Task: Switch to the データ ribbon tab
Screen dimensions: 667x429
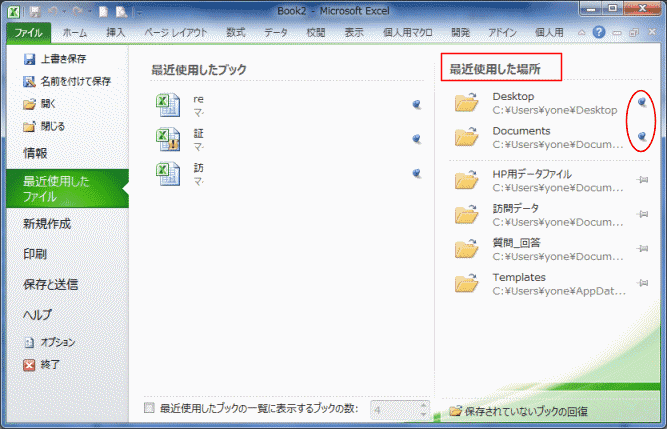Action: (x=276, y=32)
